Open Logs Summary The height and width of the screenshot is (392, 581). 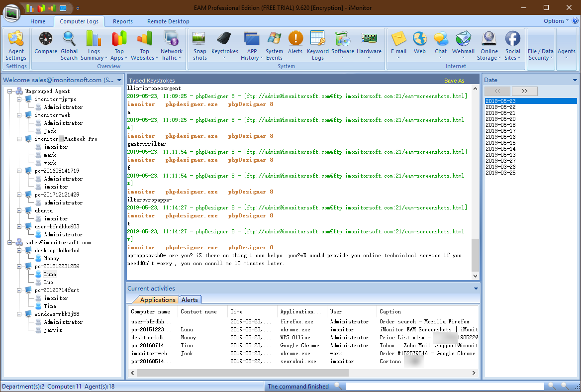pyautogui.click(x=94, y=46)
